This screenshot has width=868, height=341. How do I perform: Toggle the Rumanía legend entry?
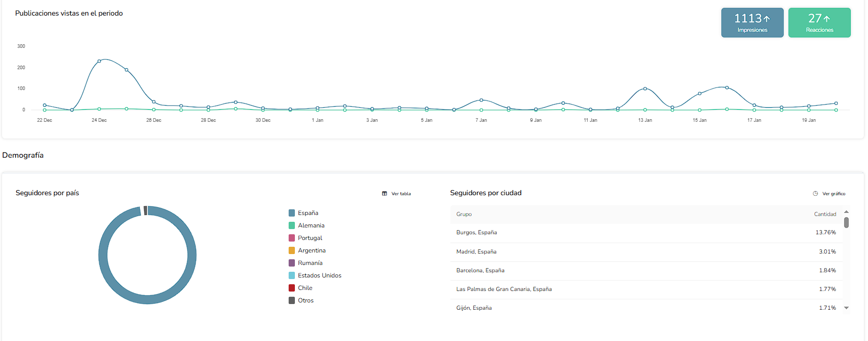coord(310,263)
